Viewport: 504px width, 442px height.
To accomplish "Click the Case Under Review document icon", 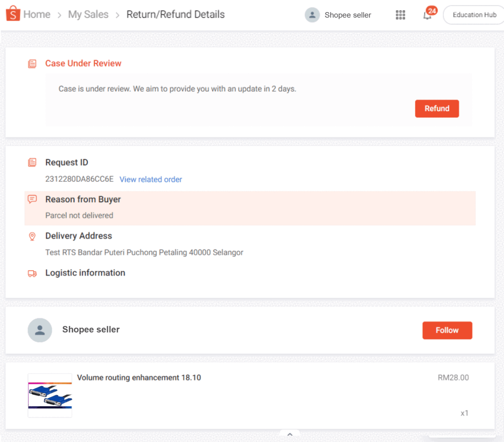I will point(32,63).
